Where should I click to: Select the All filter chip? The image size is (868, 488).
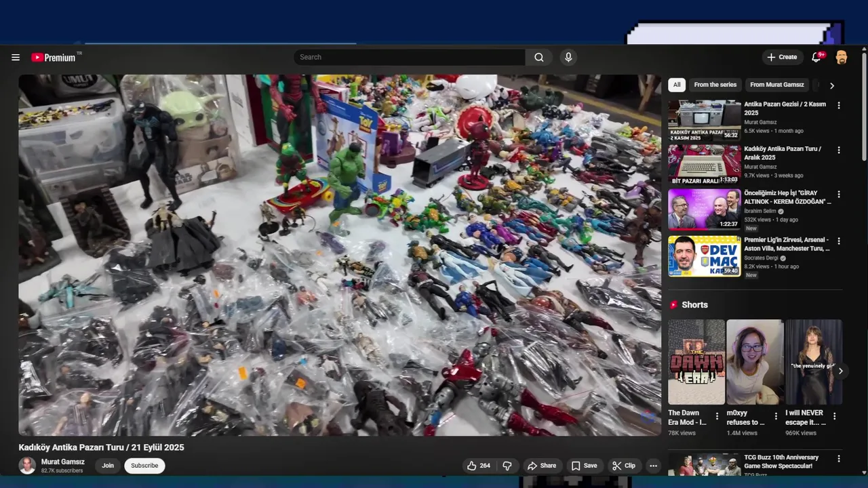coord(677,85)
